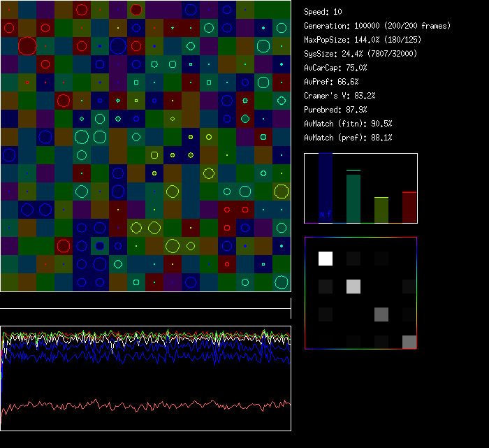The height and width of the screenshot is (448, 489).
Task: Click the dark red bar in the chart
Action: pyautogui.click(x=409, y=207)
